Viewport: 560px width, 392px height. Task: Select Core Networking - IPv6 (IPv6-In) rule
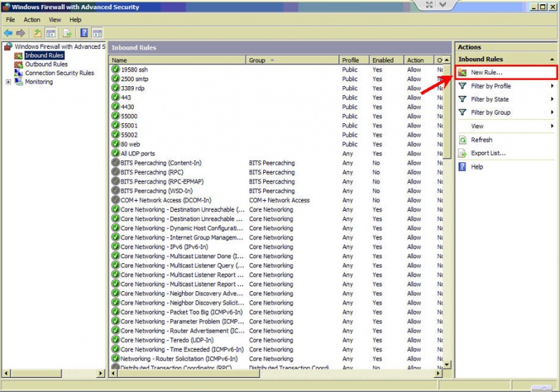tap(276, 246)
